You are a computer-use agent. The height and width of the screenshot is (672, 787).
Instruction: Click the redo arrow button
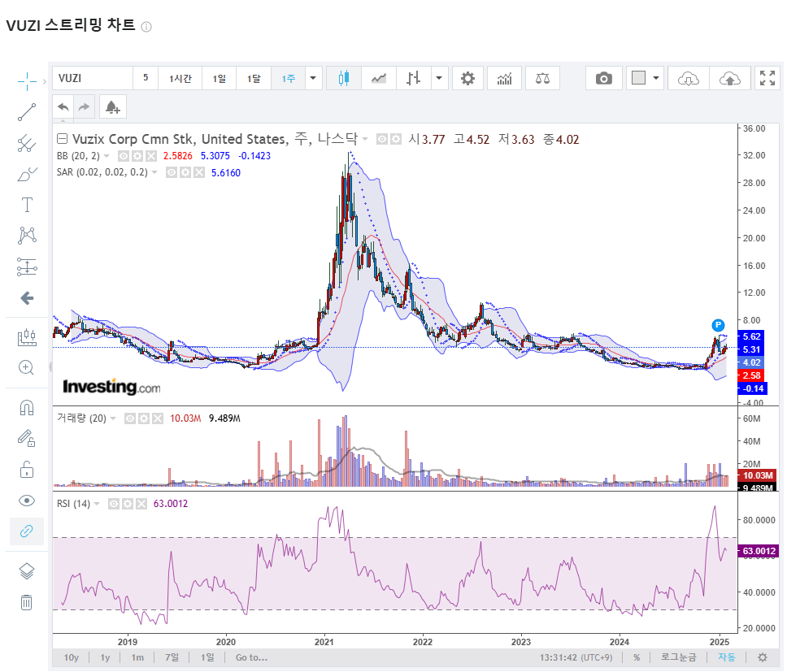click(85, 106)
